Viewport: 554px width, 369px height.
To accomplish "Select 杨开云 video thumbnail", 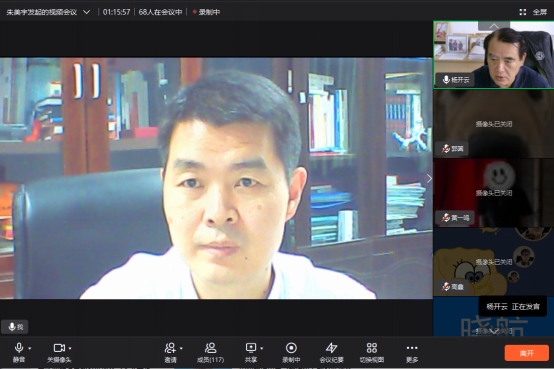I will [494, 54].
